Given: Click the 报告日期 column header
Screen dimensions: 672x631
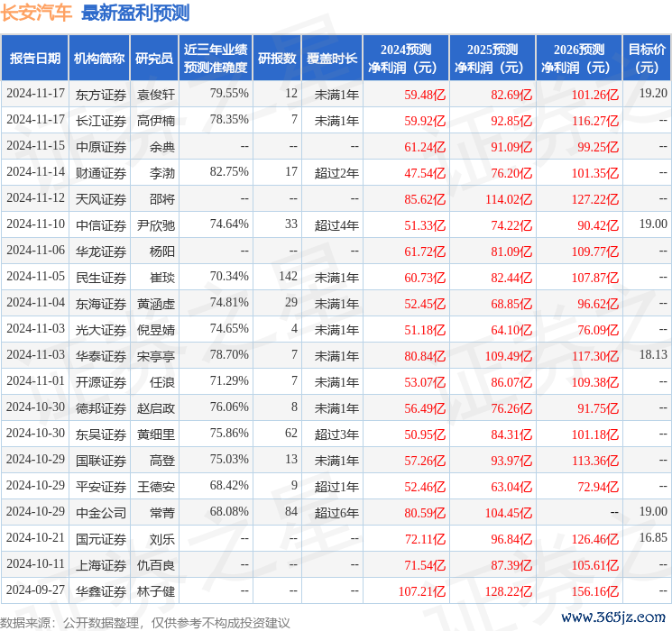Looking at the screenshot, I should point(34,59).
